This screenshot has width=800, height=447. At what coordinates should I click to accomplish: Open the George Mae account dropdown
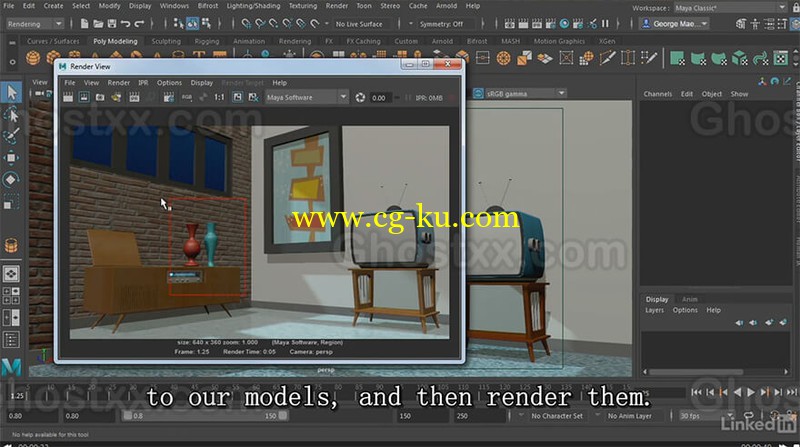(x=674, y=24)
